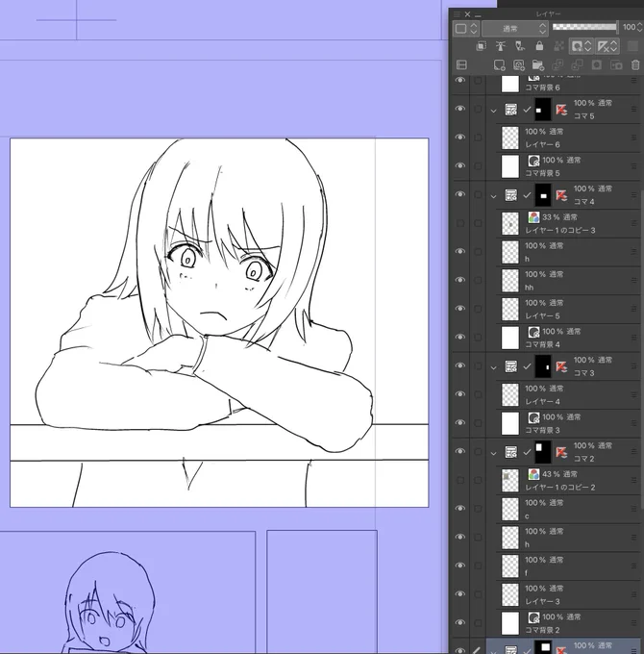The height and width of the screenshot is (654, 644).
Task: Click frame folder icon of コマ 5
Action: coord(511,110)
